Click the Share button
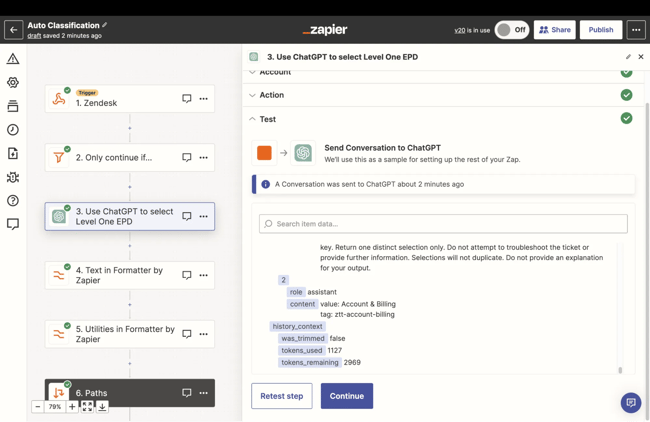 [x=554, y=30]
